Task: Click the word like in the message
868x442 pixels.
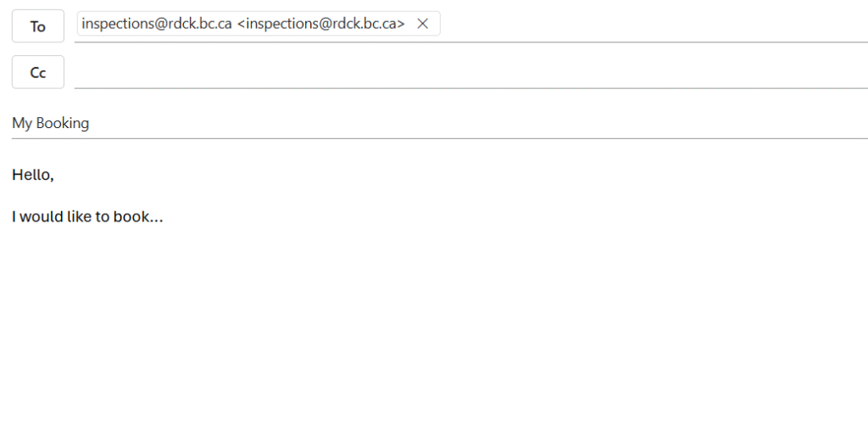Action: 79,216
